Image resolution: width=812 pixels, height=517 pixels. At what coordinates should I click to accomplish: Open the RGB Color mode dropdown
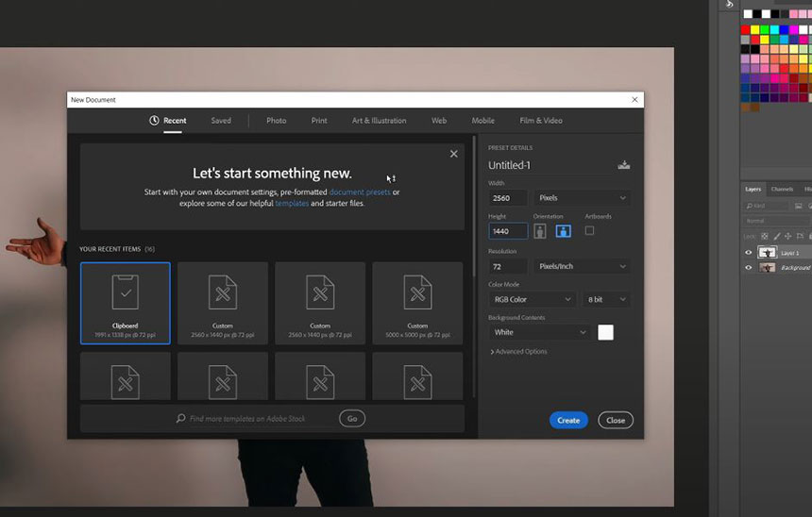tap(532, 299)
